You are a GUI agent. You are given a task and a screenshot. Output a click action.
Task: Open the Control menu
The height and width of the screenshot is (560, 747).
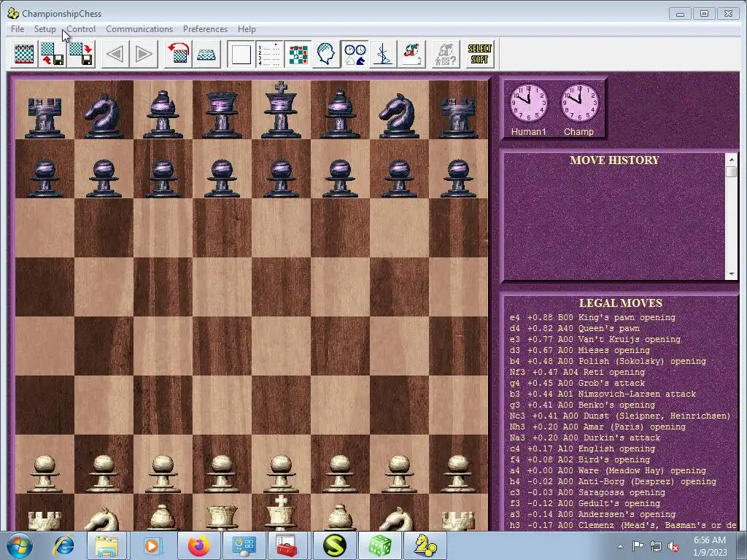click(x=81, y=29)
